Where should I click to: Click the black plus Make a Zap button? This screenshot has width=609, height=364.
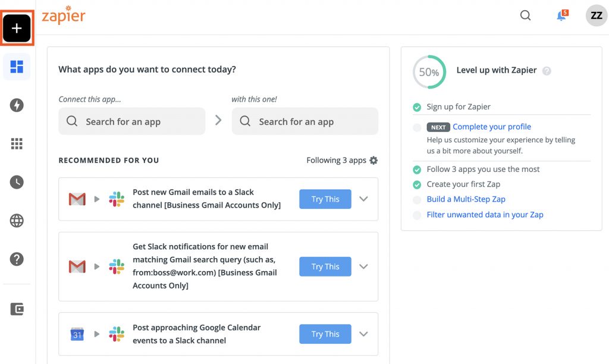17,28
